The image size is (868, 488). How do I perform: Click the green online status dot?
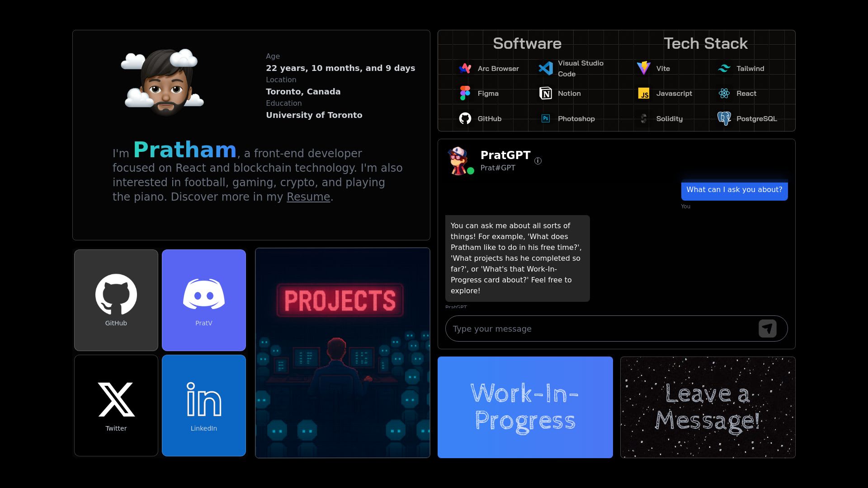click(471, 171)
